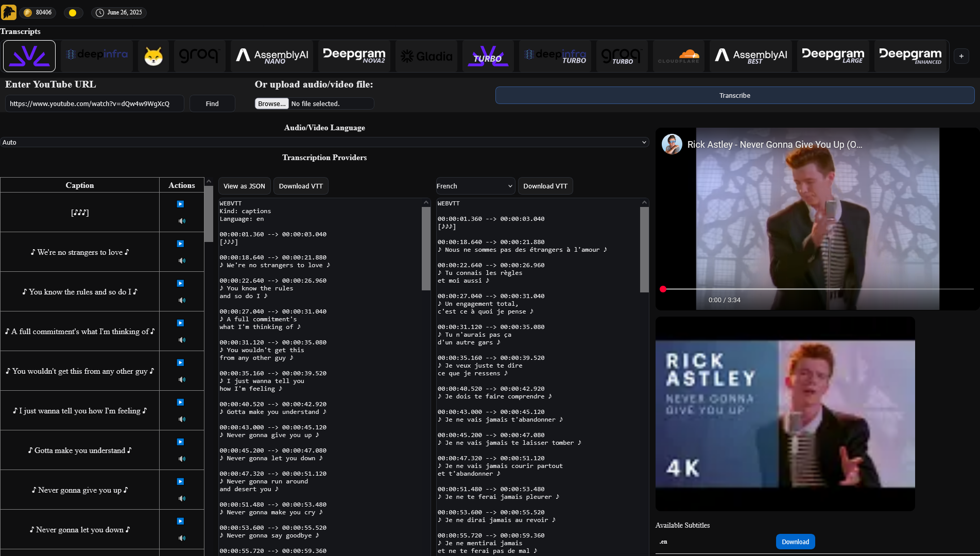Select the plain groq provider tab
Viewport: 980px width, 556px height.
(x=200, y=56)
